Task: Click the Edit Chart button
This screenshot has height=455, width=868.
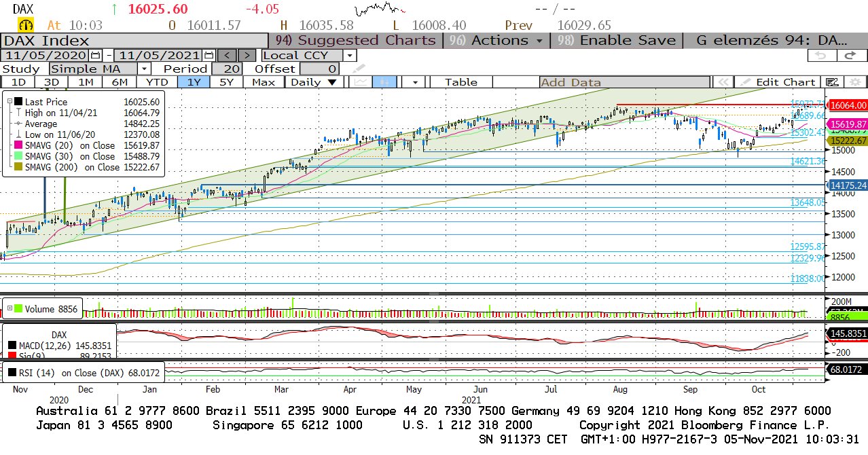Action: [x=778, y=82]
